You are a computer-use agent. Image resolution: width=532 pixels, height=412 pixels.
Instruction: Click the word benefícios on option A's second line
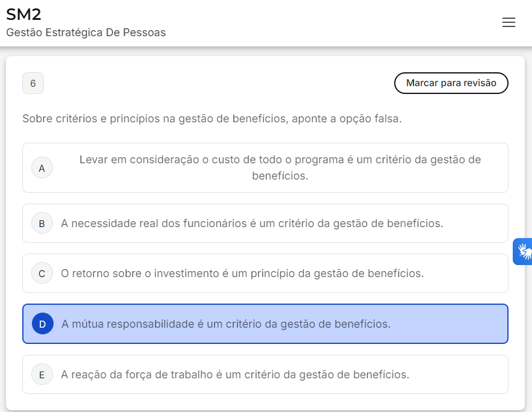pyautogui.click(x=280, y=176)
